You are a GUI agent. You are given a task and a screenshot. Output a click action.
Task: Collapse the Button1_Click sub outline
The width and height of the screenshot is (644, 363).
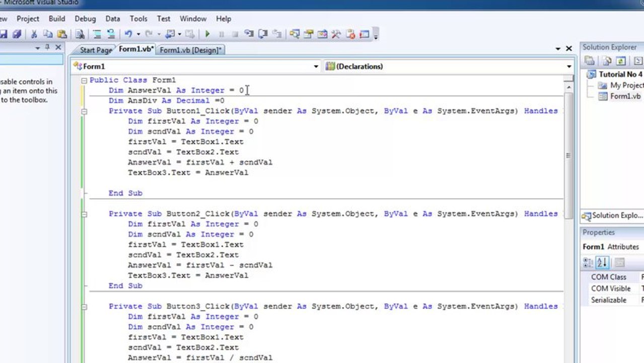coord(84,111)
